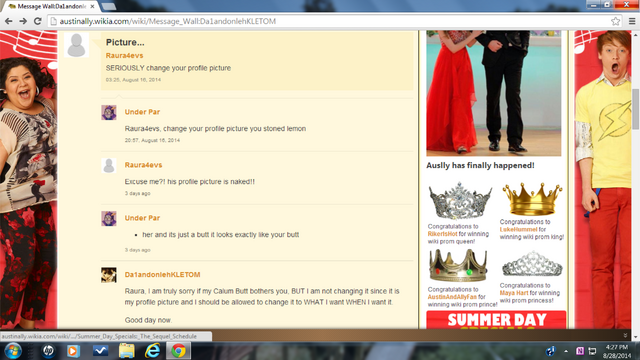Bookmark this page with the star icon
The height and width of the screenshot is (360, 640).
pos(616,21)
